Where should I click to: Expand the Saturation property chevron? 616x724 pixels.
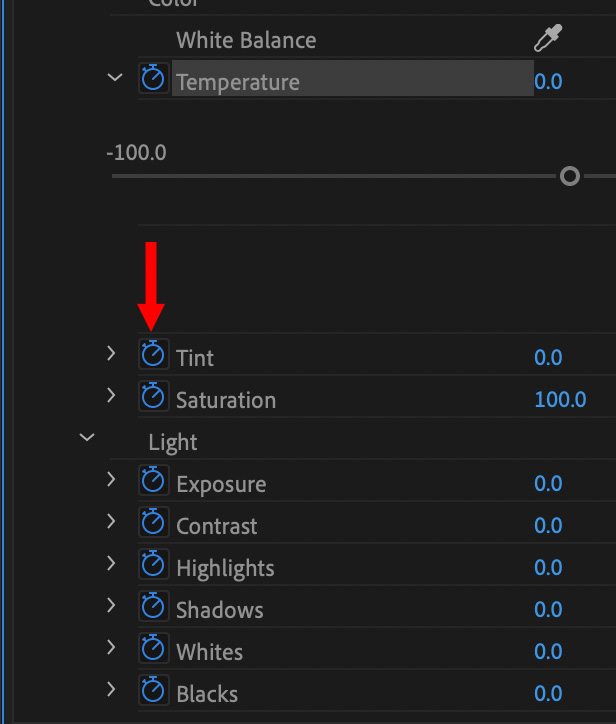pyautogui.click(x=111, y=396)
